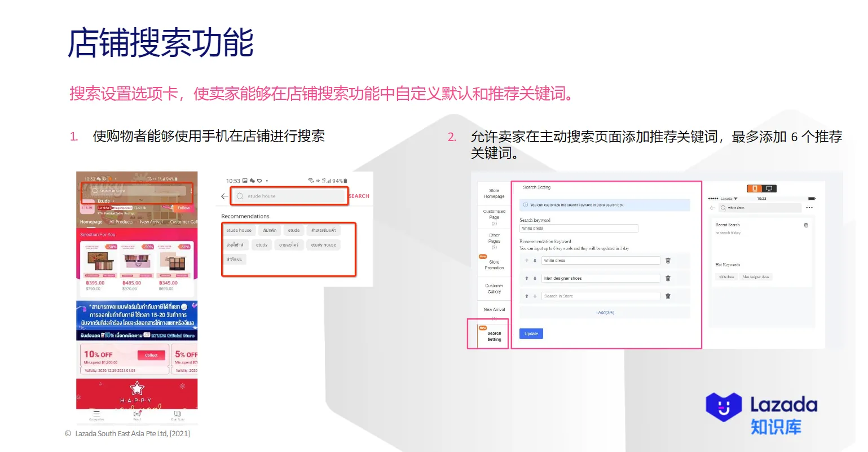Delete the 'white dress' recommendation keyword
868x452 pixels.
click(x=668, y=261)
